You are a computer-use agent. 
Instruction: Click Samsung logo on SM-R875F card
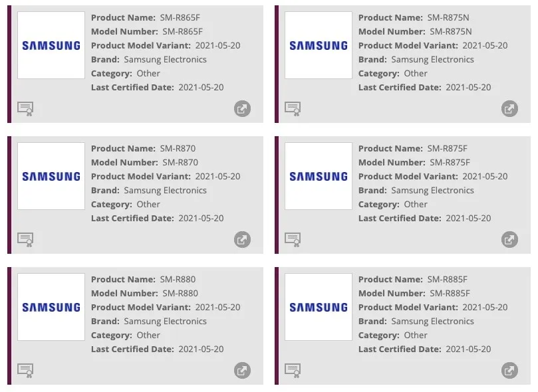point(319,177)
